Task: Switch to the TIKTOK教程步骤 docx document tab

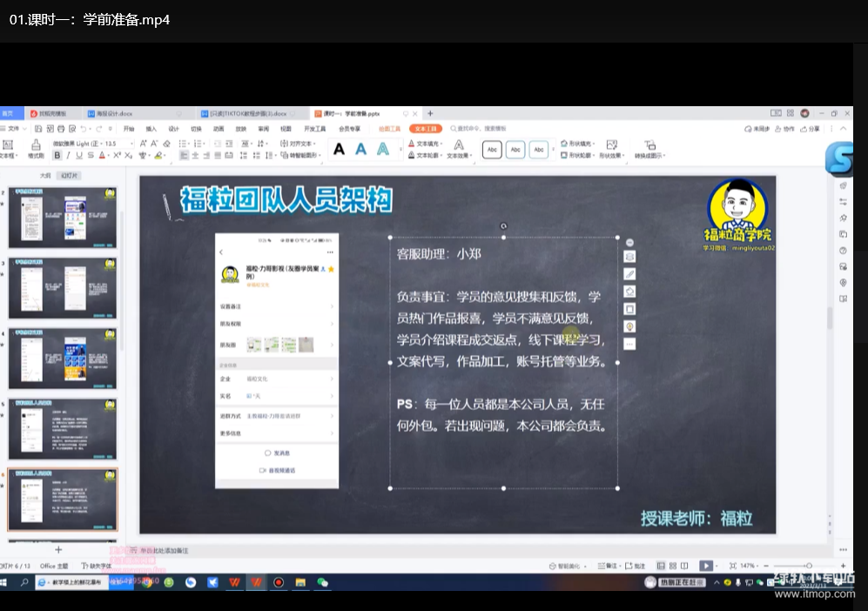Action: [242, 114]
